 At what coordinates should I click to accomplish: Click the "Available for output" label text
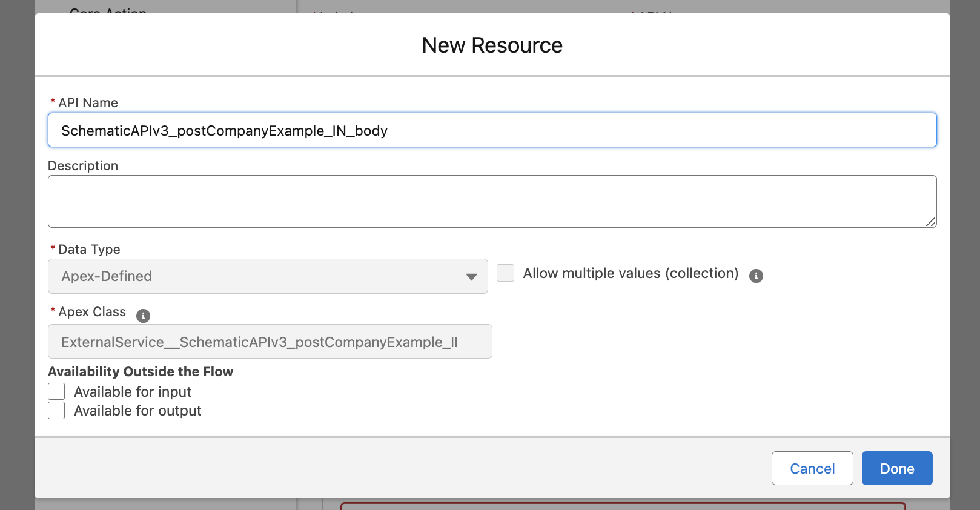click(137, 411)
